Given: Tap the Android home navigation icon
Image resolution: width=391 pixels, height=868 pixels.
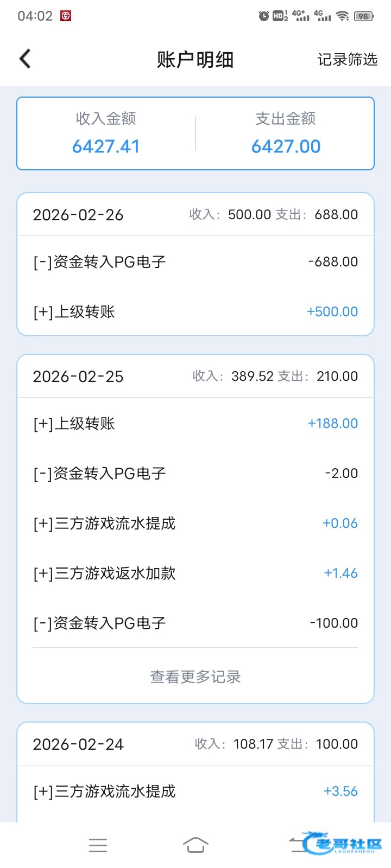Looking at the screenshot, I should coord(195,845).
